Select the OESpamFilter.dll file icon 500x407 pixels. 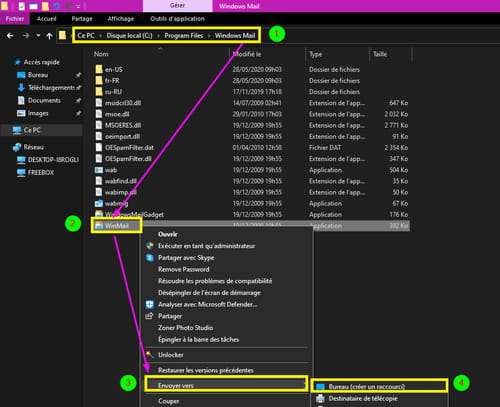[x=99, y=159]
